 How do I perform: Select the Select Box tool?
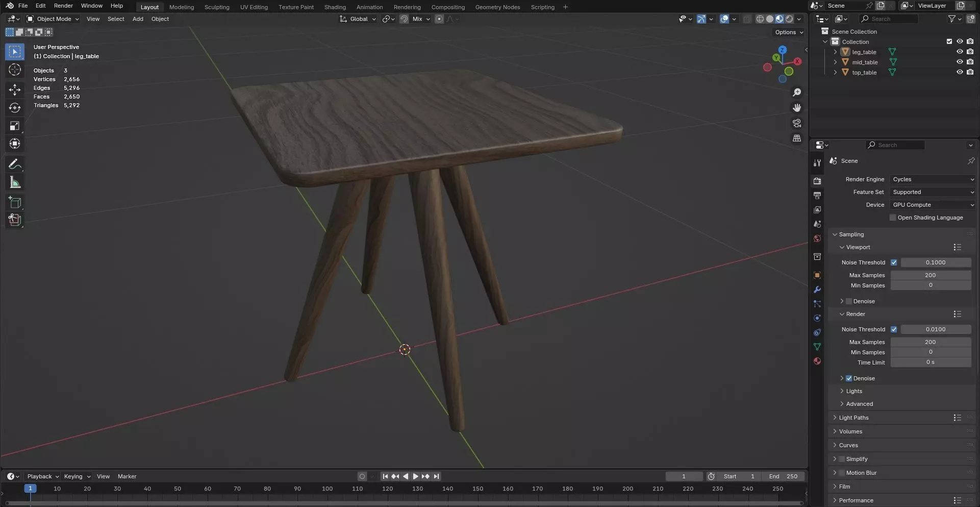(x=15, y=52)
